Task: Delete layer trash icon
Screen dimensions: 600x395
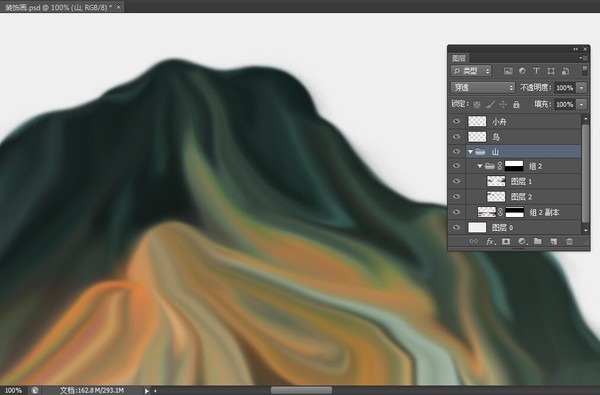Action: [569, 241]
